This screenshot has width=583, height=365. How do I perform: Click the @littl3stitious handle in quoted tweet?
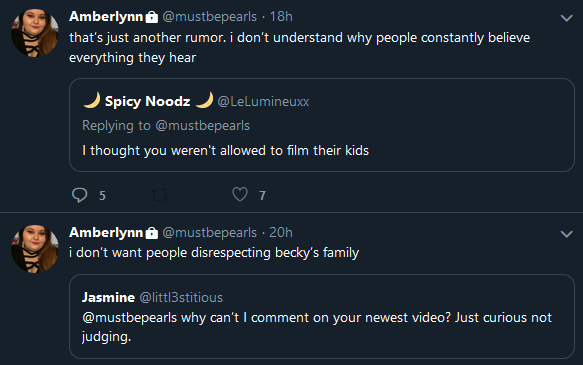pos(181,297)
